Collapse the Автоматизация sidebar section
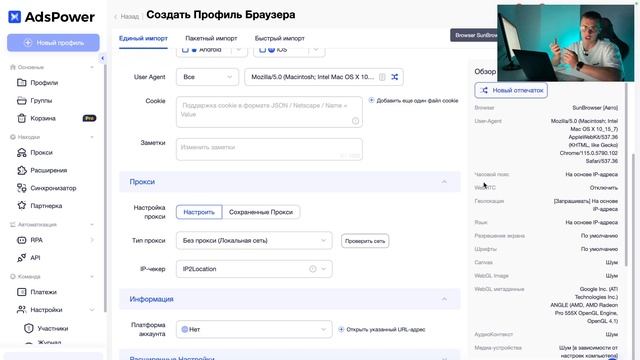The width and height of the screenshot is (640, 360). pos(92,224)
